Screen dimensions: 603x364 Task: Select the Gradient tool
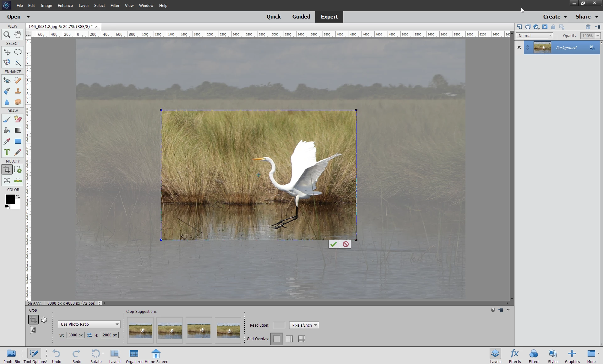pyautogui.click(x=18, y=130)
